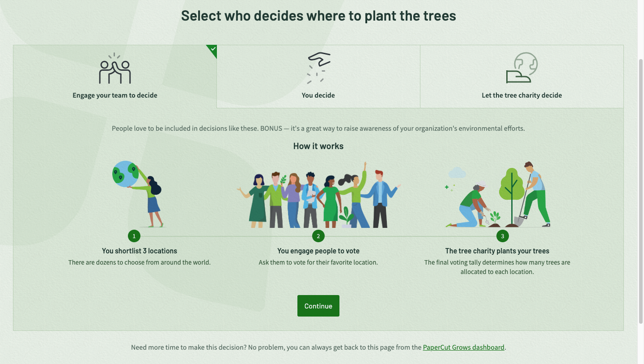Open the PaperCut Grows dashboard link
The image size is (644, 364).
[463, 347]
